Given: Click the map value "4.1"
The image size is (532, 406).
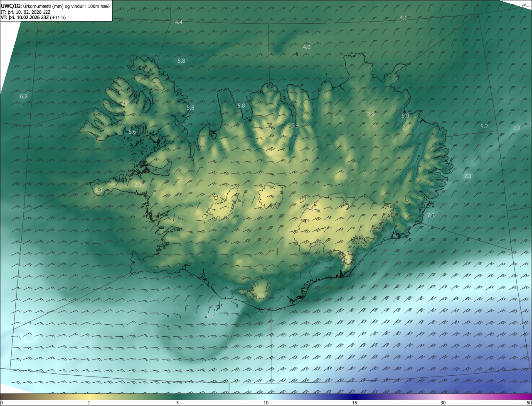Looking at the screenshot, I should coord(403,17).
